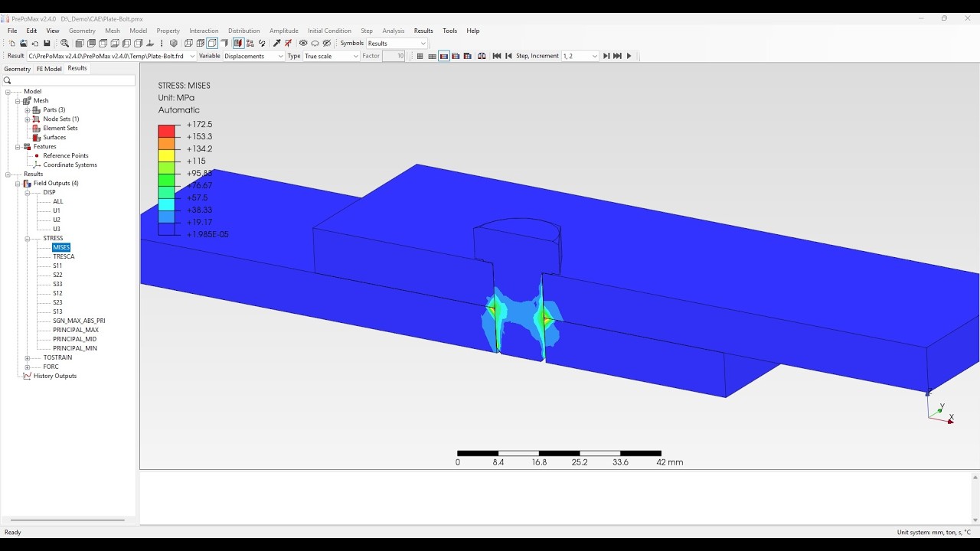
Task: Click the isometric solid cube view icon
Action: (x=174, y=44)
